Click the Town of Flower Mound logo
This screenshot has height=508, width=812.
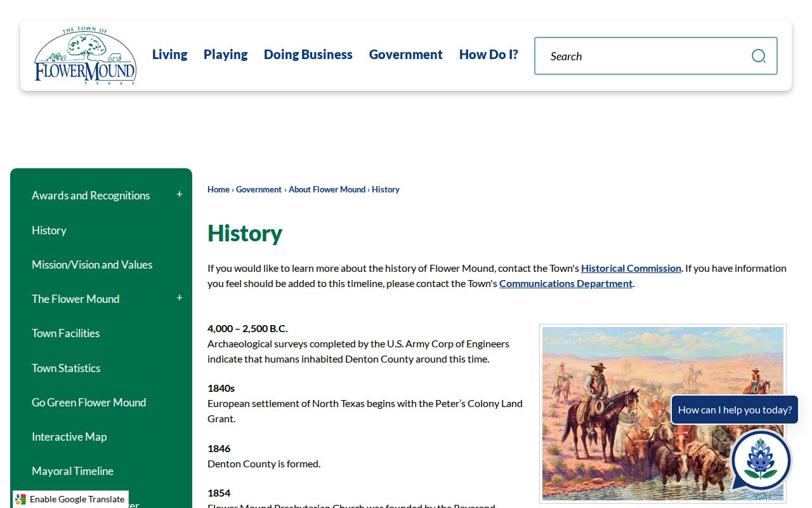coord(85,56)
